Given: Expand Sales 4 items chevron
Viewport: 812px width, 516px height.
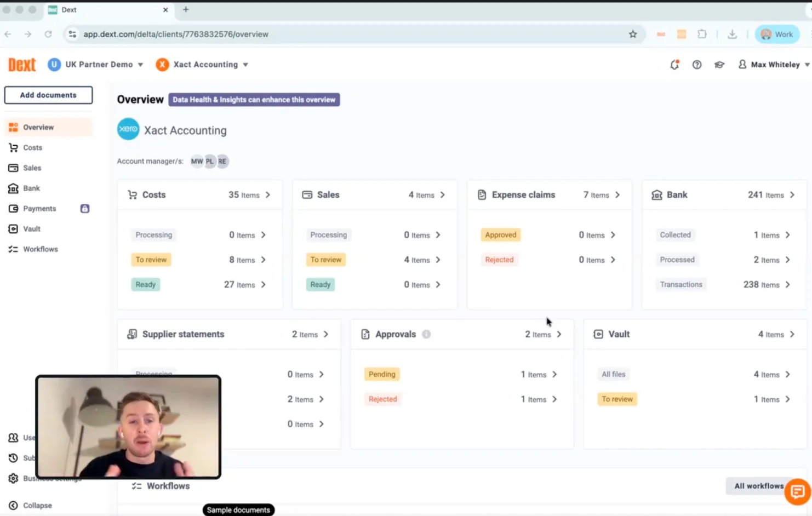Looking at the screenshot, I should pos(443,194).
